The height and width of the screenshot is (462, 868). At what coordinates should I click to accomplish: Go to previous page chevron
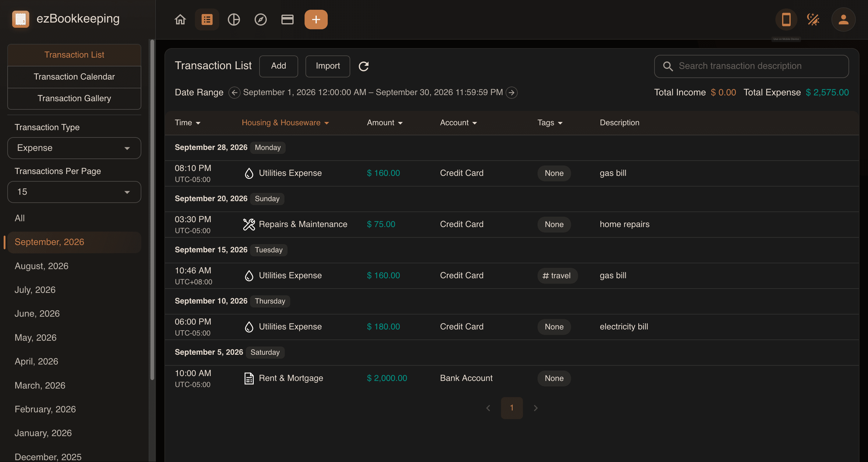pyautogui.click(x=488, y=408)
